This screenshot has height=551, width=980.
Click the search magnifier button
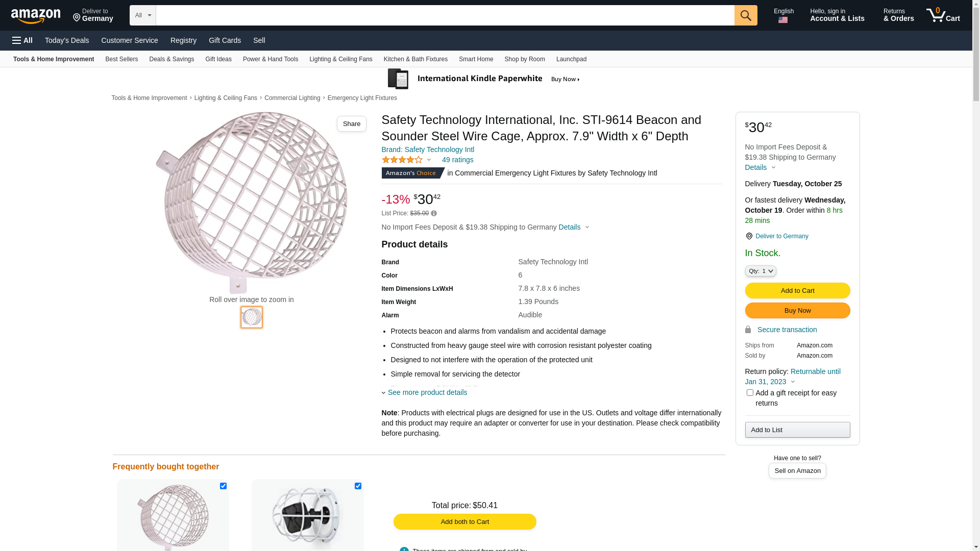pyautogui.click(x=746, y=15)
